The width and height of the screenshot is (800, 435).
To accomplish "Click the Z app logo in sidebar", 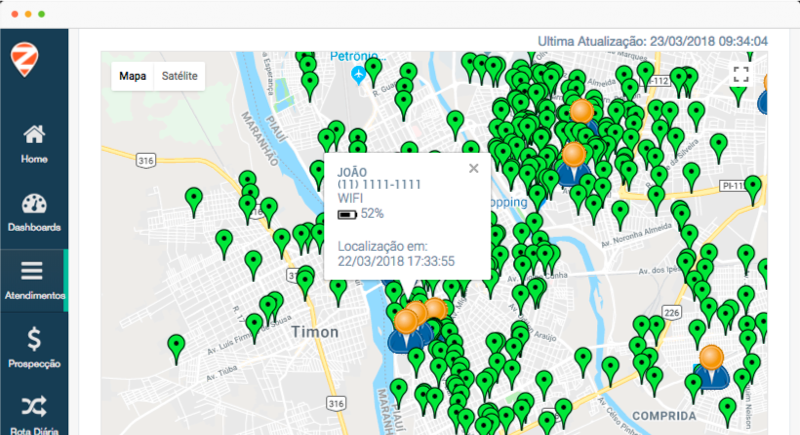I will coord(22,59).
